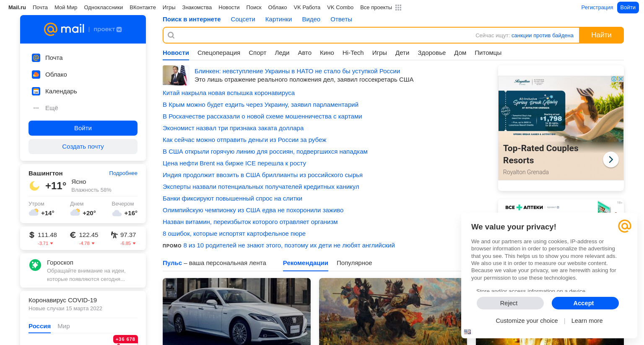Click the euro exchange rate icon
The height and width of the screenshot is (345, 644).
click(x=73, y=235)
